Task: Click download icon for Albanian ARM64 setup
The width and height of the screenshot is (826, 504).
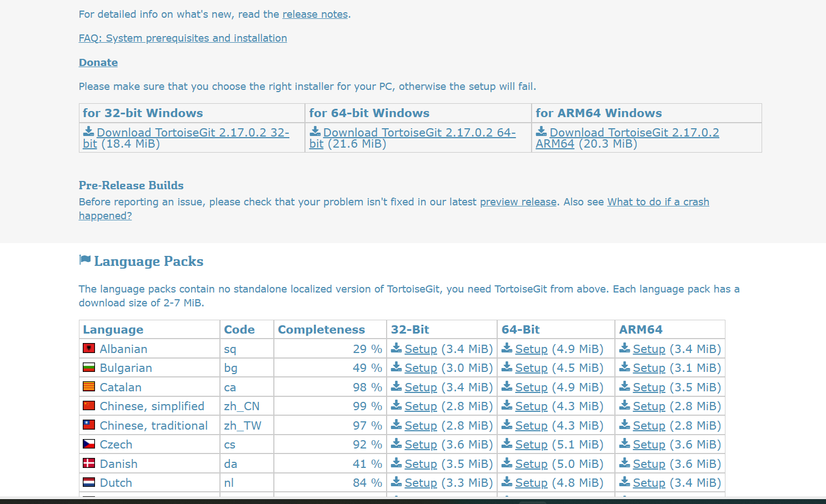Action: [x=625, y=348]
